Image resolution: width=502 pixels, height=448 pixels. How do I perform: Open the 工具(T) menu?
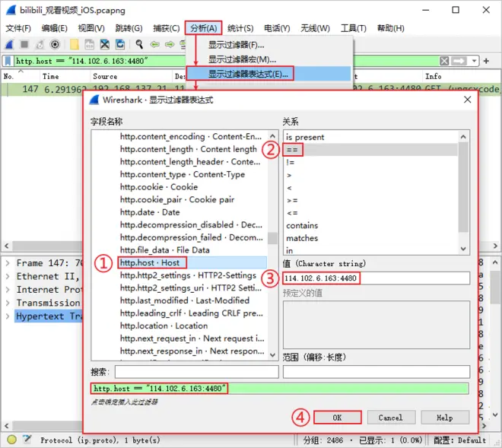click(x=353, y=28)
